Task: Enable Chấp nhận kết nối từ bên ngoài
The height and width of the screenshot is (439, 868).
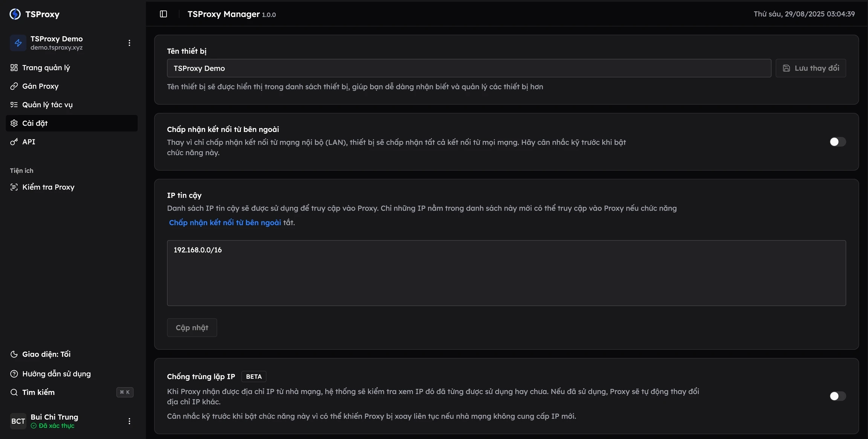Action: click(837, 142)
